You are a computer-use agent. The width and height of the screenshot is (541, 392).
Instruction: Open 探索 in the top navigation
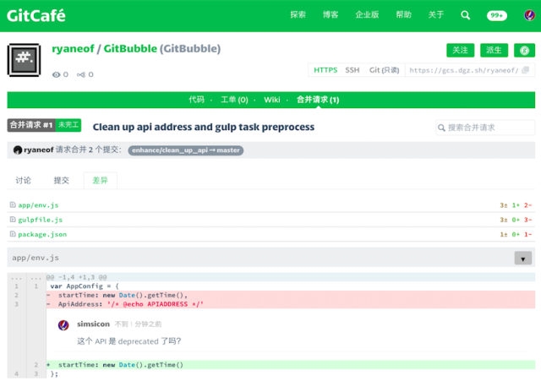click(298, 15)
